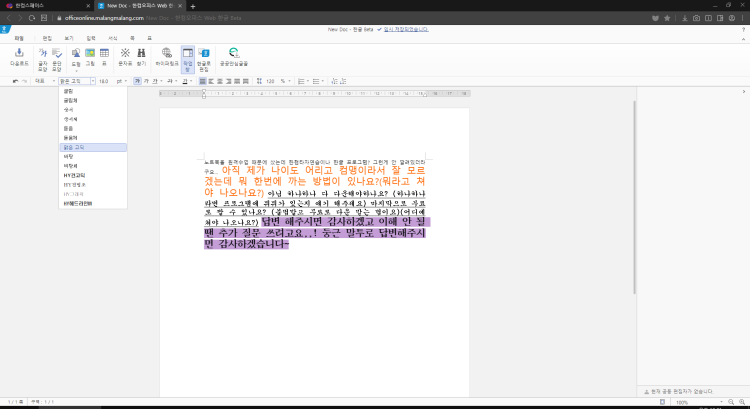
Task: Open the 편집 menu tab
Action: 46,37
